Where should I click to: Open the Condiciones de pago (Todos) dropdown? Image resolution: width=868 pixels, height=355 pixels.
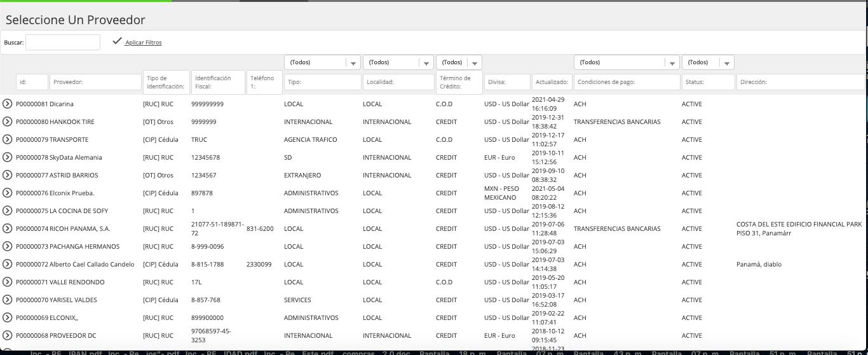[x=627, y=62]
